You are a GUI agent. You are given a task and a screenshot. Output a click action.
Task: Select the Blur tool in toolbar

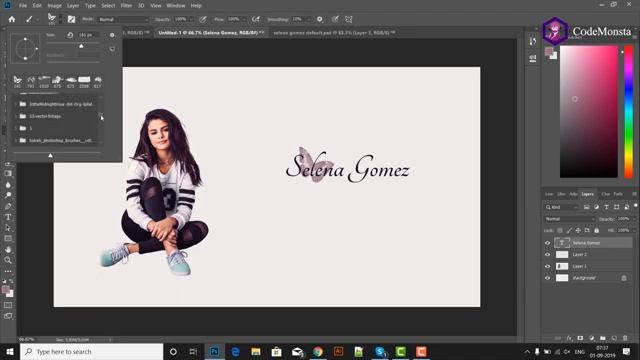(8, 184)
